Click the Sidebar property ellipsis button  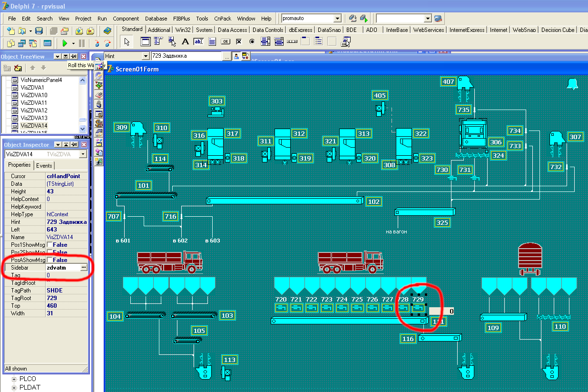point(84,268)
